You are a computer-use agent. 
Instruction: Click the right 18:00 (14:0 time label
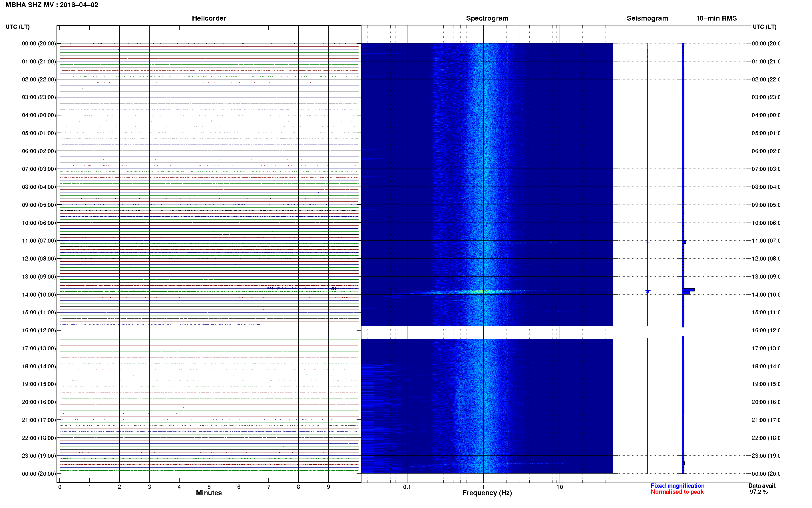pyautogui.click(x=766, y=367)
